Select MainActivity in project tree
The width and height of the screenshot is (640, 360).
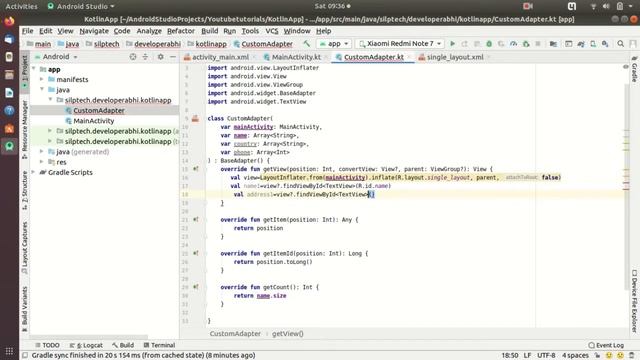click(x=93, y=121)
